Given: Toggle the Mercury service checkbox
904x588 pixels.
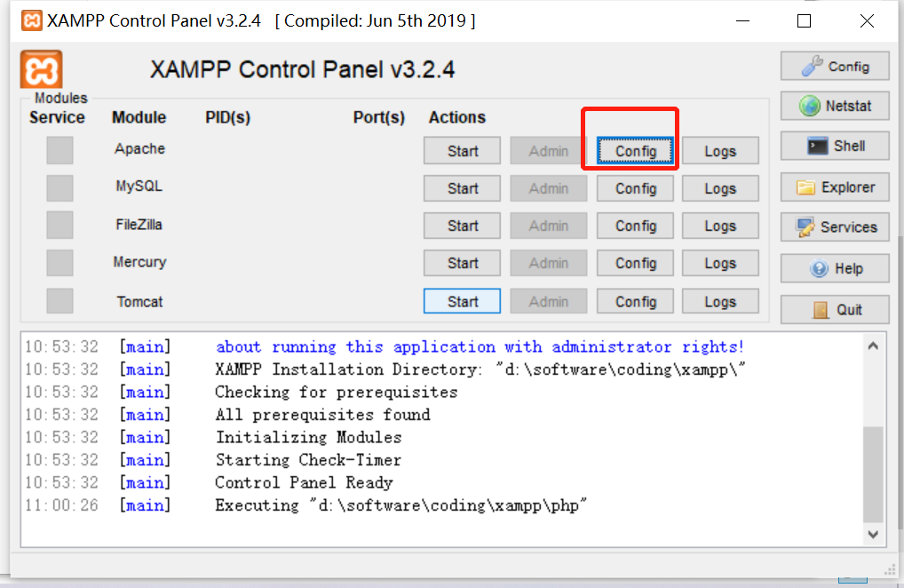Looking at the screenshot, I should [x=60, y=263].
